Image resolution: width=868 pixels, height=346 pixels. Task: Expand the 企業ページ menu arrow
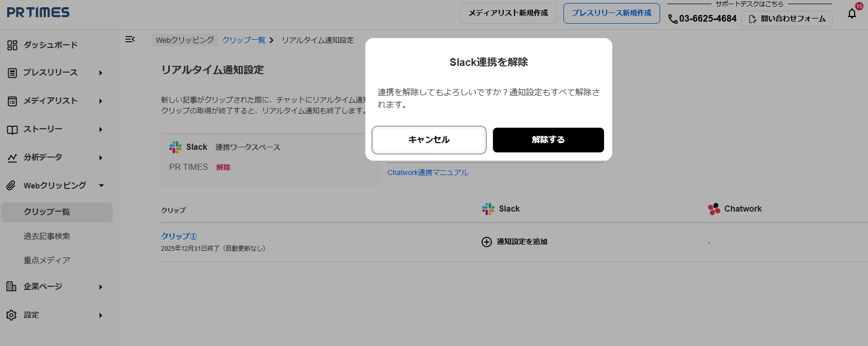[x=101, y=287]
